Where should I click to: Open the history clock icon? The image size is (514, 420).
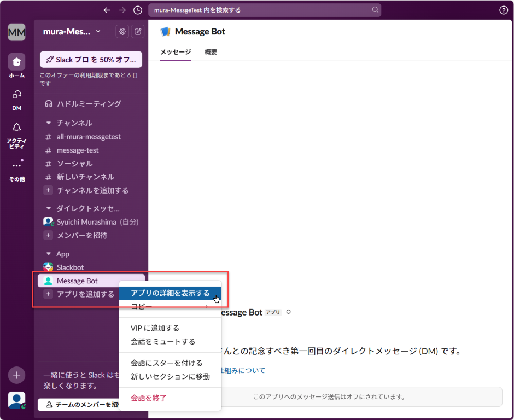pyautogui.click(x=138, y=10)
